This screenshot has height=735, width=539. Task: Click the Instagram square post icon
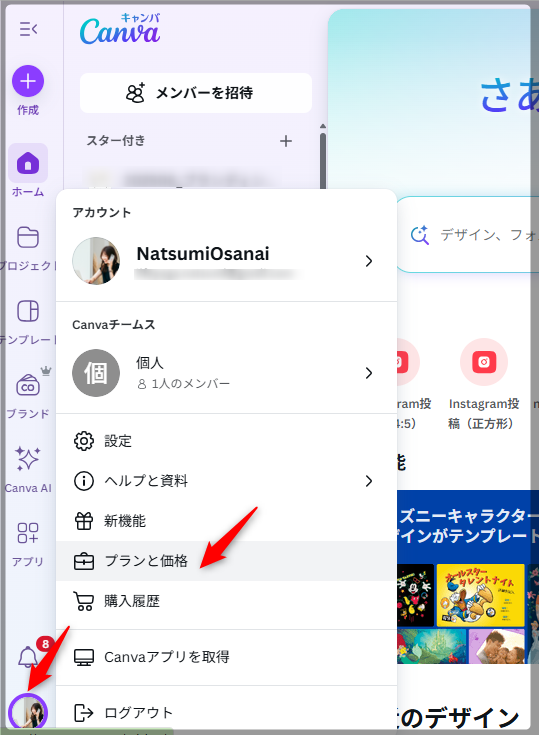point(484,362)
